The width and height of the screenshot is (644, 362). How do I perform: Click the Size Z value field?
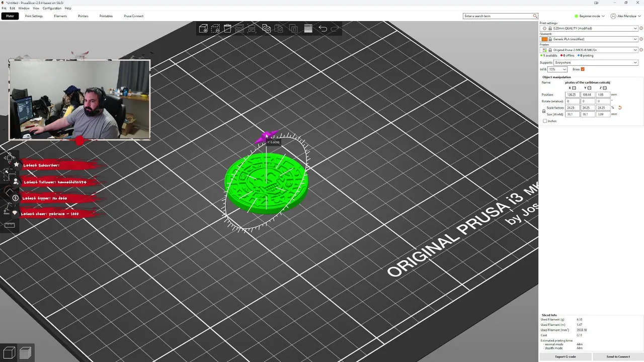point(603,114)
